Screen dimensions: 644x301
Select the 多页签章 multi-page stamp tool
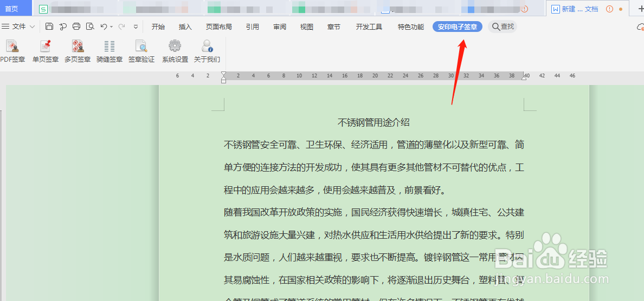pyautogui.click(x=78, y=51)
